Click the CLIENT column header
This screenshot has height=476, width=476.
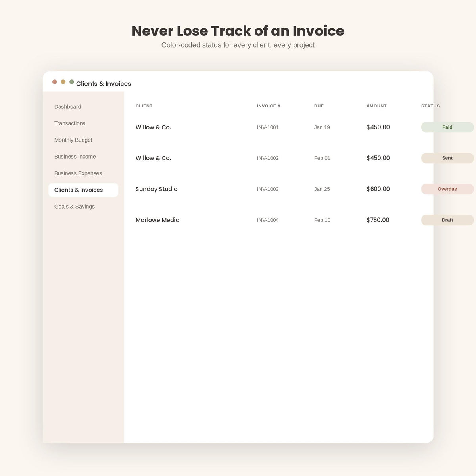point(144,106)
